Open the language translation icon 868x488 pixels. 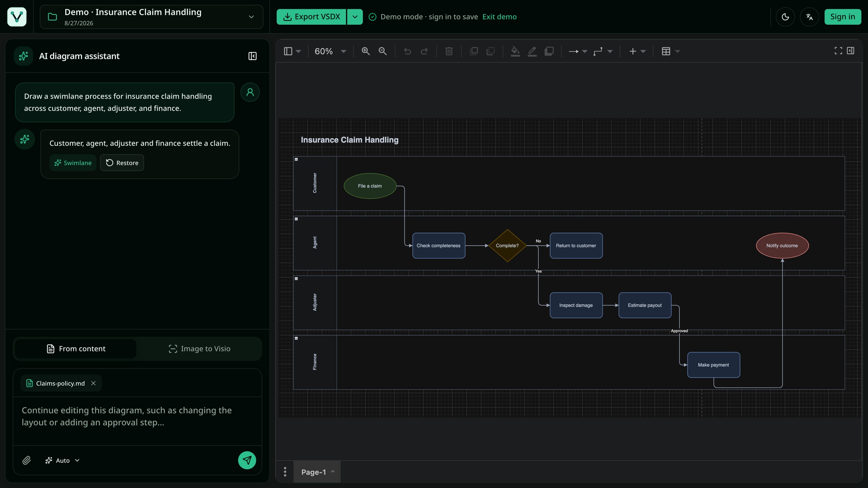[x=809, y=17]
